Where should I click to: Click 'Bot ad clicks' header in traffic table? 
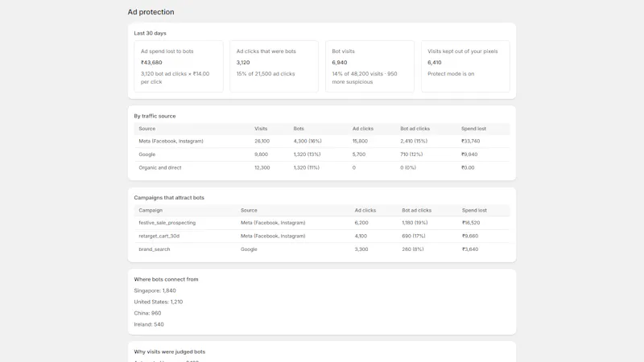(x=415, y=129)
